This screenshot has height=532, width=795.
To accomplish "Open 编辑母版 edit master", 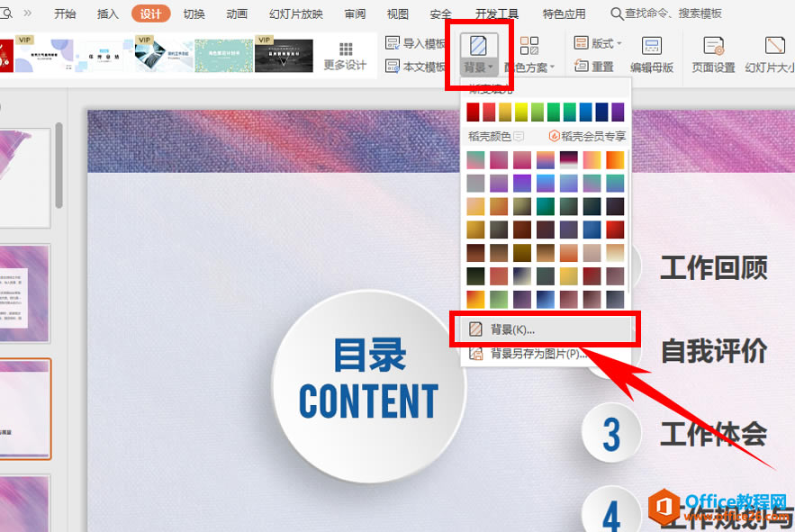I will tap(652, 54).
